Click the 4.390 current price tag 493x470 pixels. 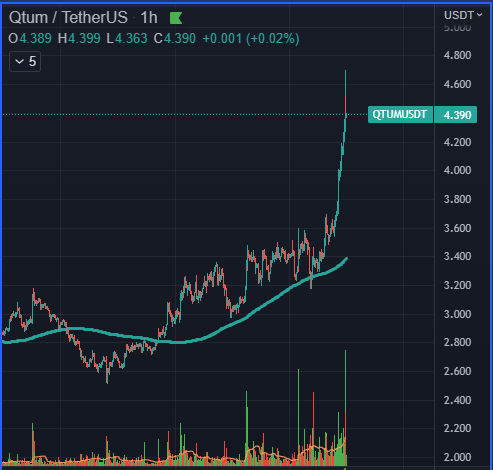coord(456,115)
